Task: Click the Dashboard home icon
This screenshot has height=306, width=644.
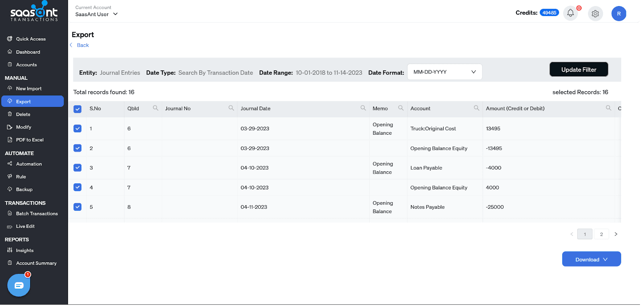Action: point(10,52)
